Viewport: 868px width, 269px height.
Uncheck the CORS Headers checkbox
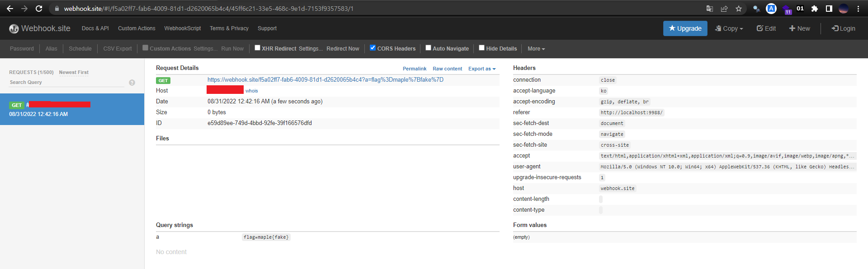373,48
